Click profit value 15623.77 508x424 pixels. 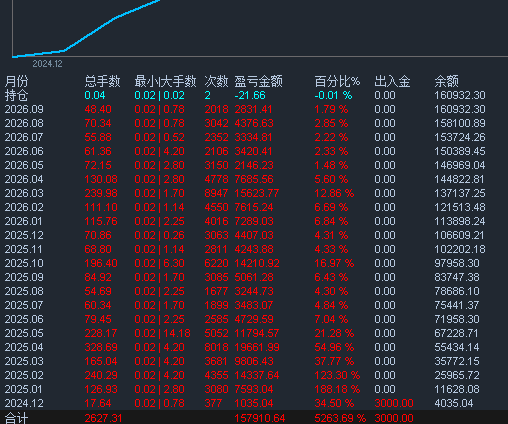click(257, 194)
